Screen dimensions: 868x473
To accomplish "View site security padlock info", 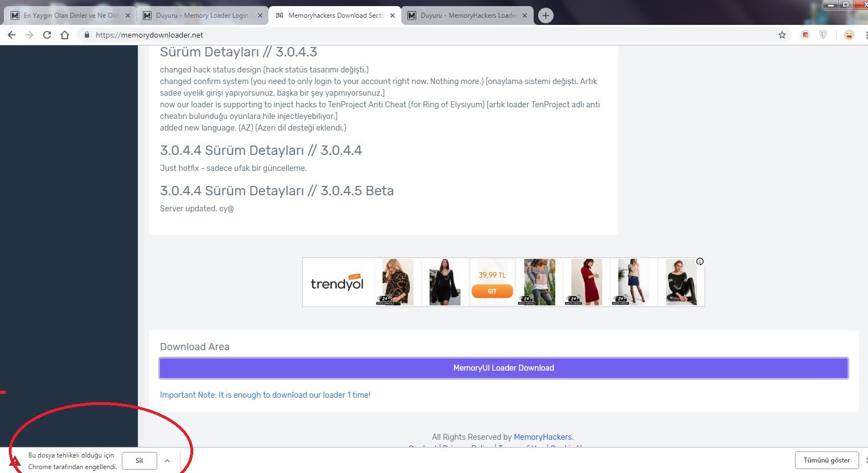I will coord(86,35).
